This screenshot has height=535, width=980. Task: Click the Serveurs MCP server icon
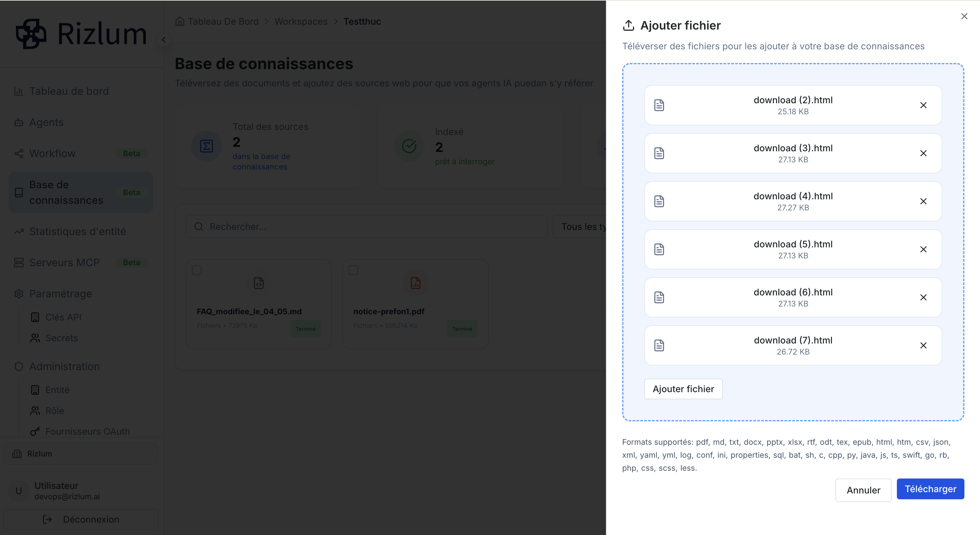click(19, 263)
